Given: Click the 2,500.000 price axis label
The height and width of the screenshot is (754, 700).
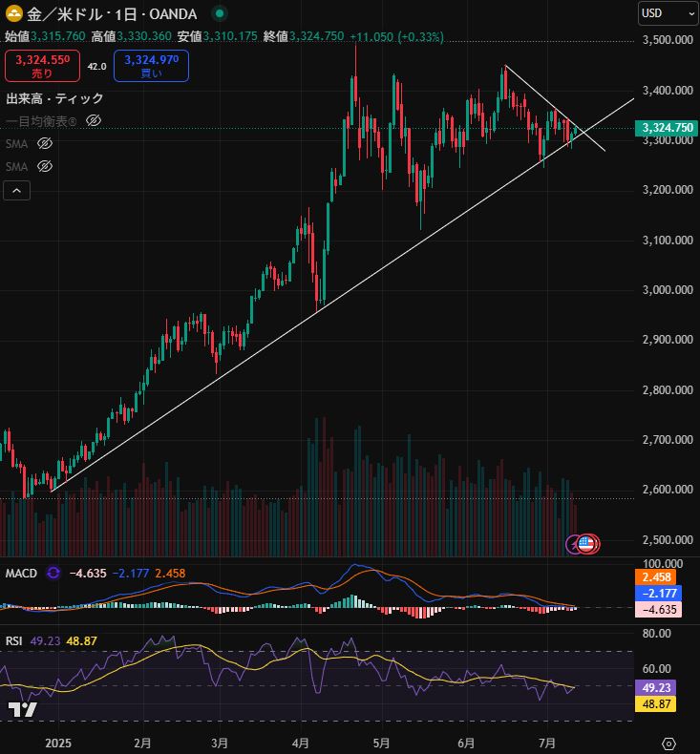Looking at the screenshot, I should [668, 539].
